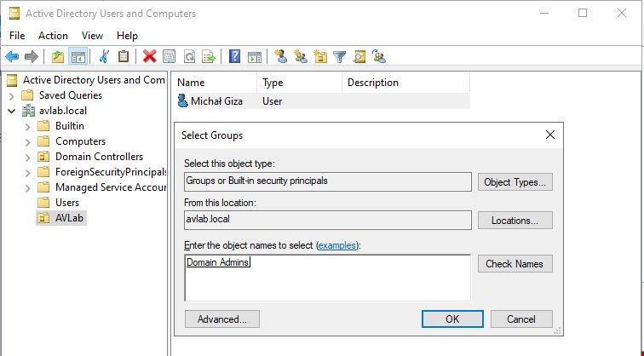This screenshot has height=356, width=644.
Task: Click the app icon in the title bar
Action: coord(14,13)
